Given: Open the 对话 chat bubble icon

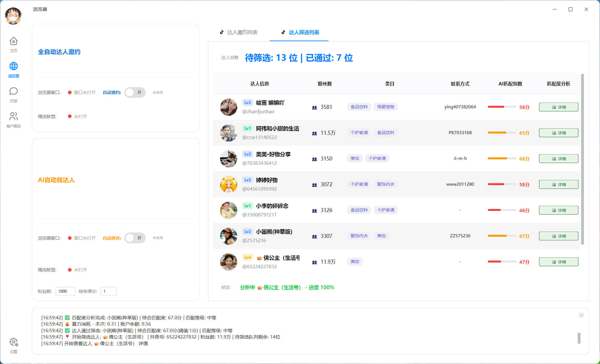Looking at the screenshot, I should click(x=13, y=91).
